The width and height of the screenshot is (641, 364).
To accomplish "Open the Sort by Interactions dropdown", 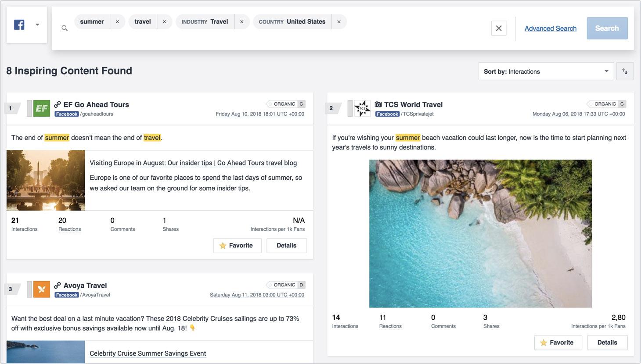I will tap(546, 71).
